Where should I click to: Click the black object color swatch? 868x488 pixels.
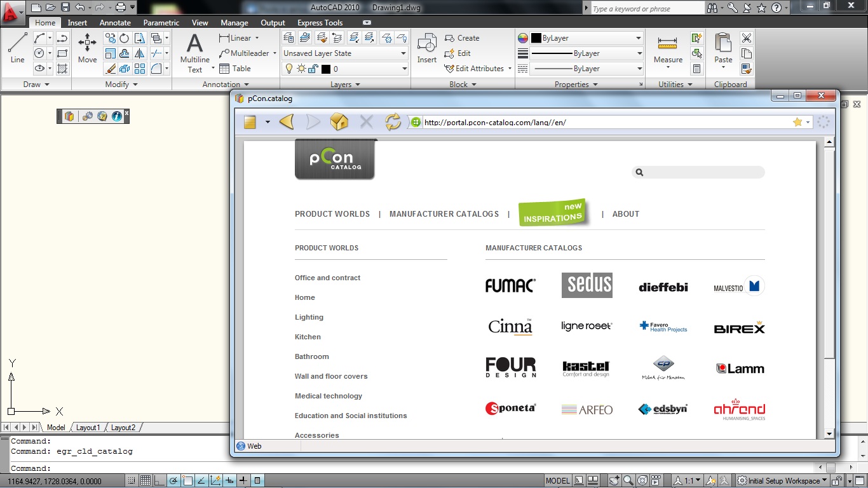536,38
